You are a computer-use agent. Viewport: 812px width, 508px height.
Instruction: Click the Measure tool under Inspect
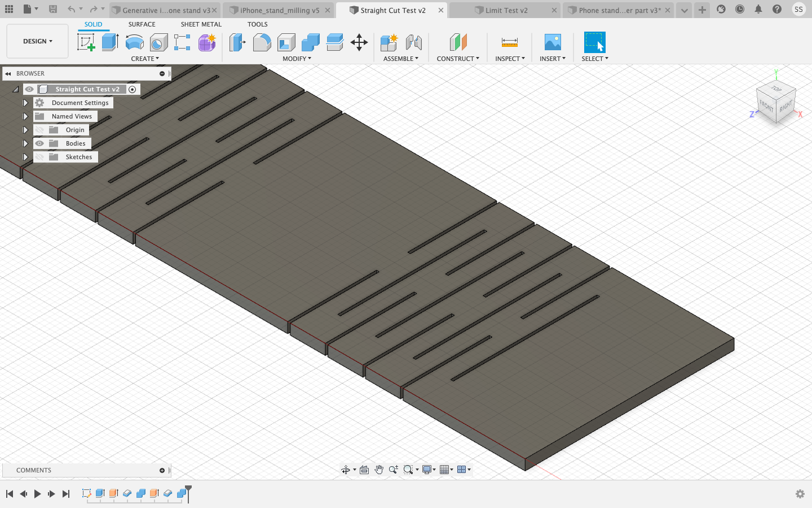point(509,42)
